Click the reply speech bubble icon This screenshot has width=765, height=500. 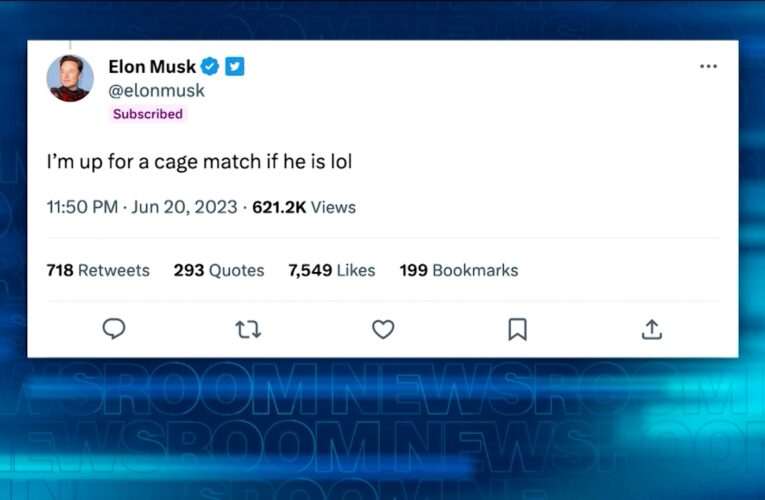[x=114, y=329]
